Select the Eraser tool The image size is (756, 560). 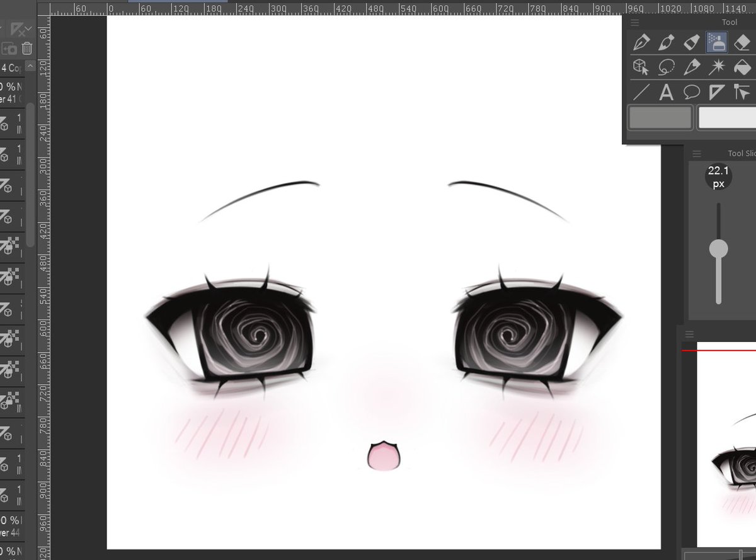point(742,42)
